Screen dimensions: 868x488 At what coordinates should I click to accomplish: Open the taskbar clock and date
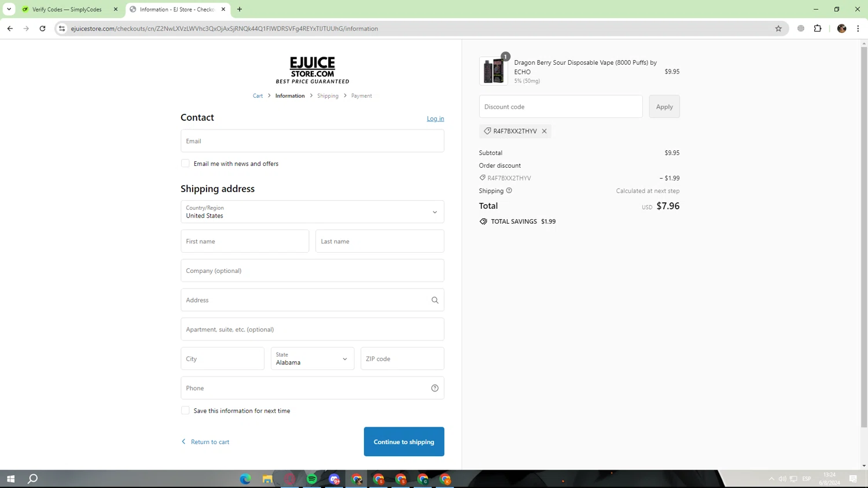pyautogui.click(x=830, y=479)
